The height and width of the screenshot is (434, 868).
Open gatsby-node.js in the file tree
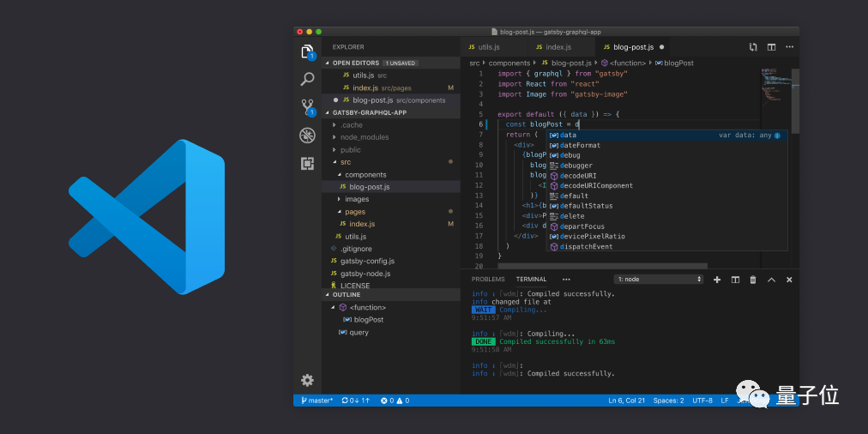pos(390,274)
